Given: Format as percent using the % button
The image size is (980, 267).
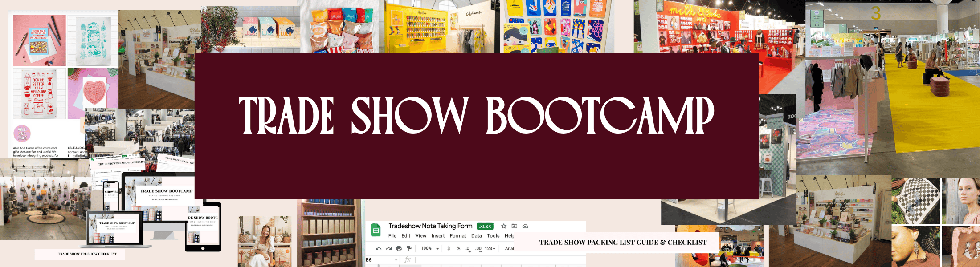Looking at the screenshot, I should coord(458,248).
